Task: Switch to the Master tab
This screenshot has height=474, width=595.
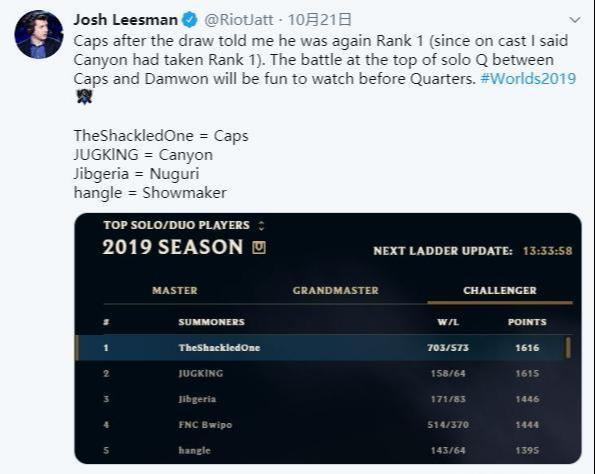Action: [175, 290]
